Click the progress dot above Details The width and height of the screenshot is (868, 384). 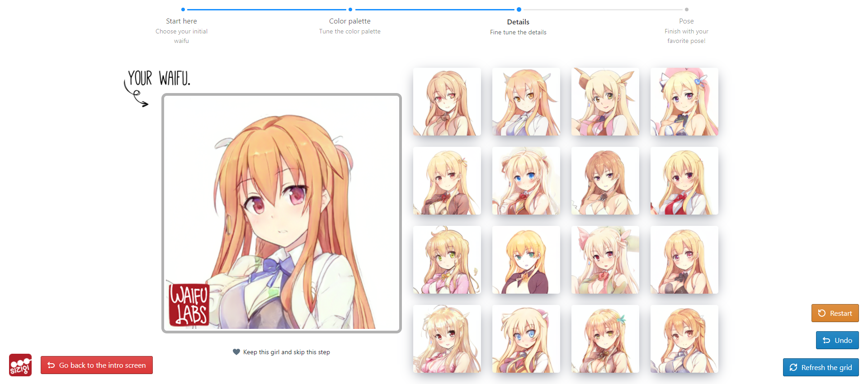[x=519, y=9]
